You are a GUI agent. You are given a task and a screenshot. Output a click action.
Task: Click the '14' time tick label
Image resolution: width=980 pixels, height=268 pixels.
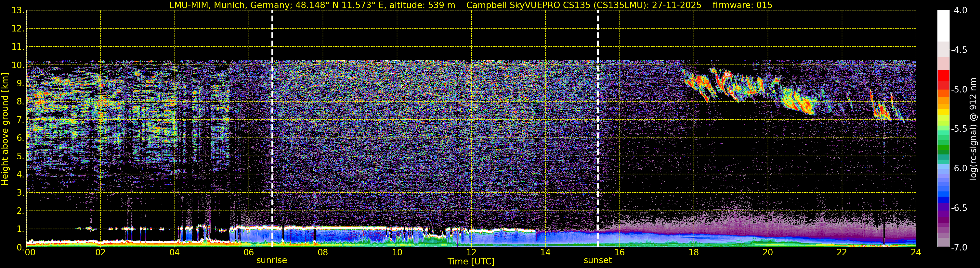pyautogui.click(x=545, y=252)
